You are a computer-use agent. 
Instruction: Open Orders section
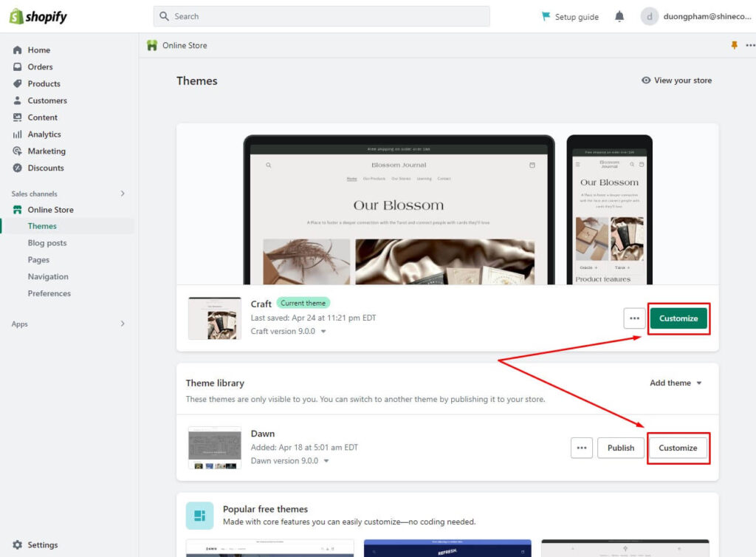pyautogui.click(x=40, y=67)
